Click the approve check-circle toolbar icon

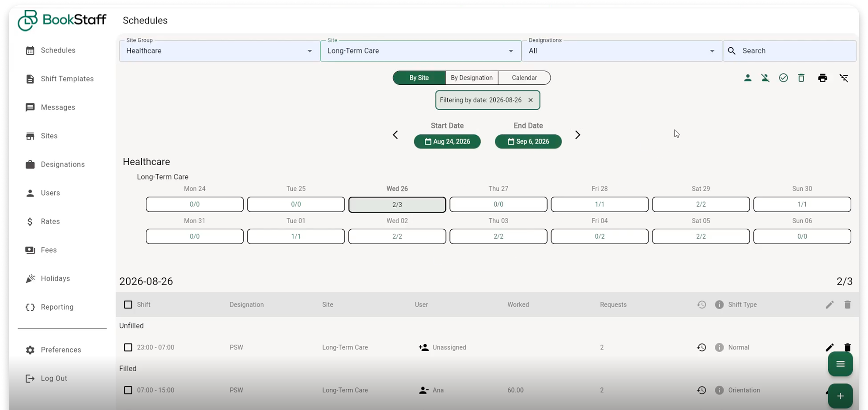783,78
